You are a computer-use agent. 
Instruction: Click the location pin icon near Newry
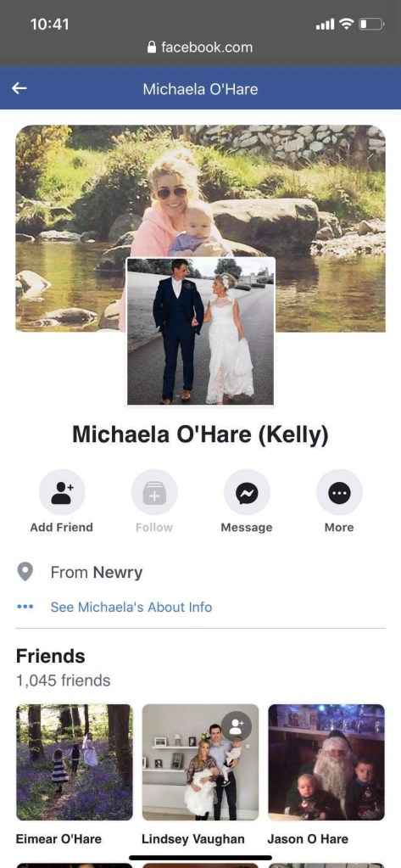(x=25, y=572)
